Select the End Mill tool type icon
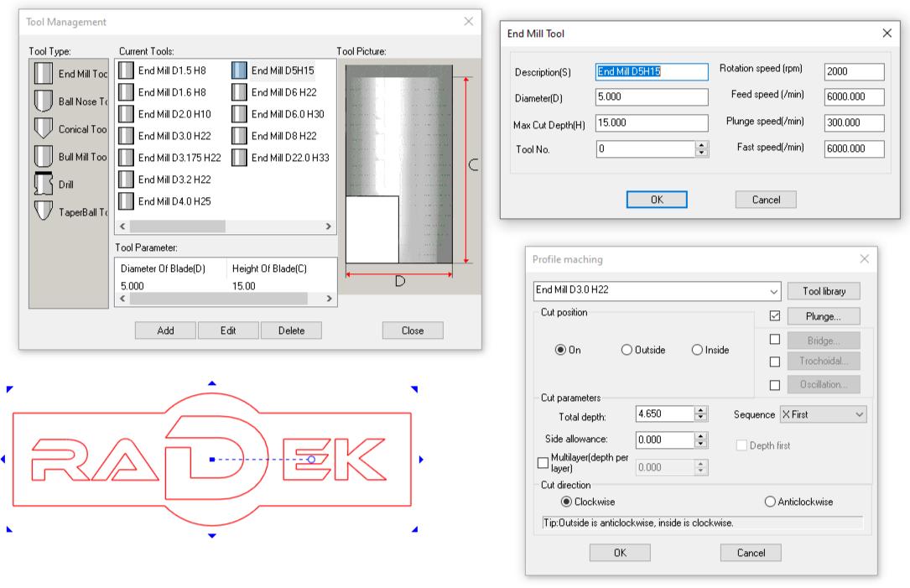The image size is (910, 588). (x=43, y=74)
